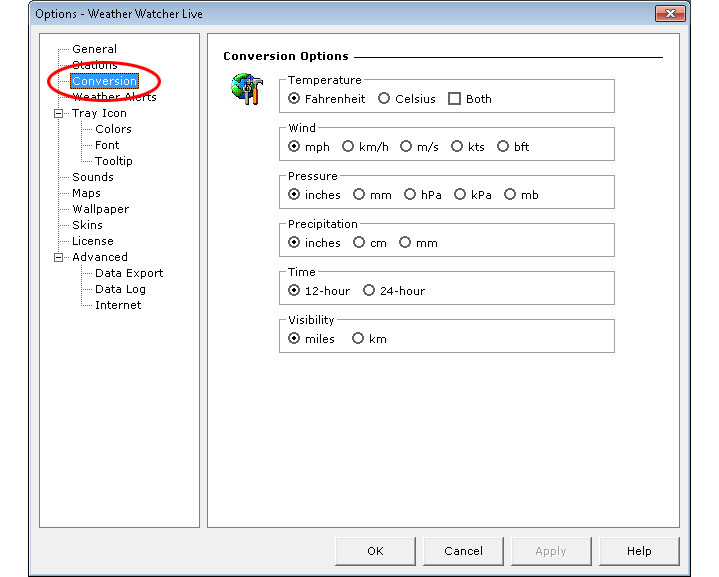This screenshot has width=719, height=577.
Task: Open Internet settings
Action: [x=118, y=305]
